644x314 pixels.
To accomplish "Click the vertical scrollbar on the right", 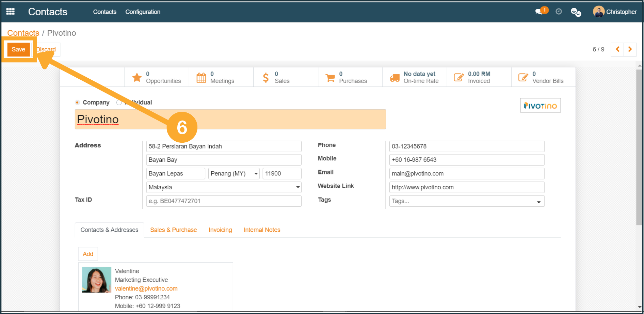I will point(639,146).
